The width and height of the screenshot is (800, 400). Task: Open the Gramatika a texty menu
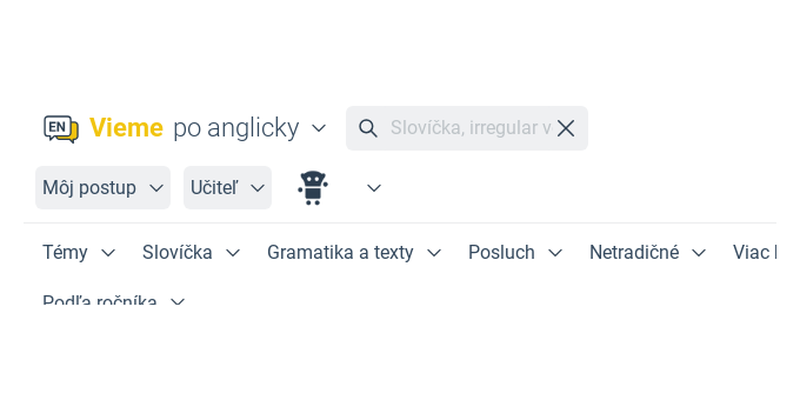354,253
